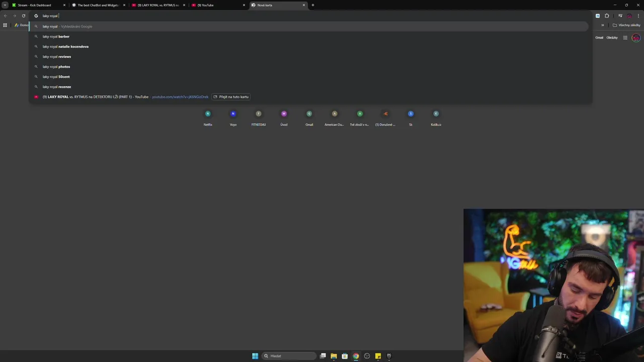Screen dimensions: 644x362
Task: Open the Netflix shortcut
Action: coord(208,118)
